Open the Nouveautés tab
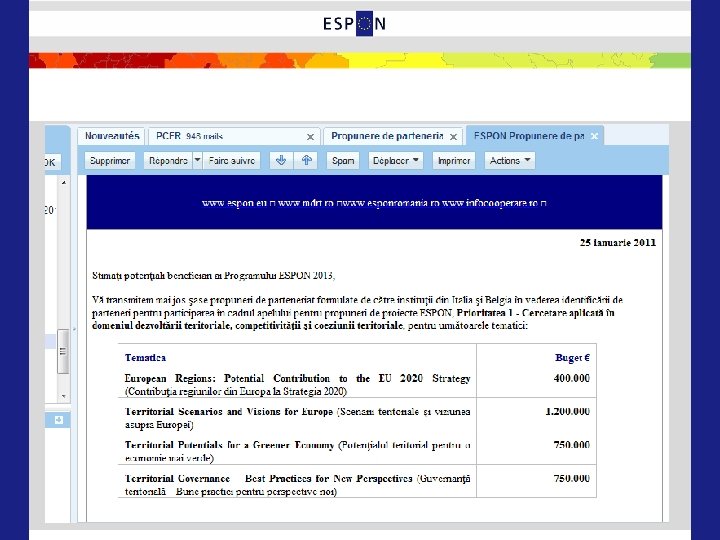 coord(112,136)
